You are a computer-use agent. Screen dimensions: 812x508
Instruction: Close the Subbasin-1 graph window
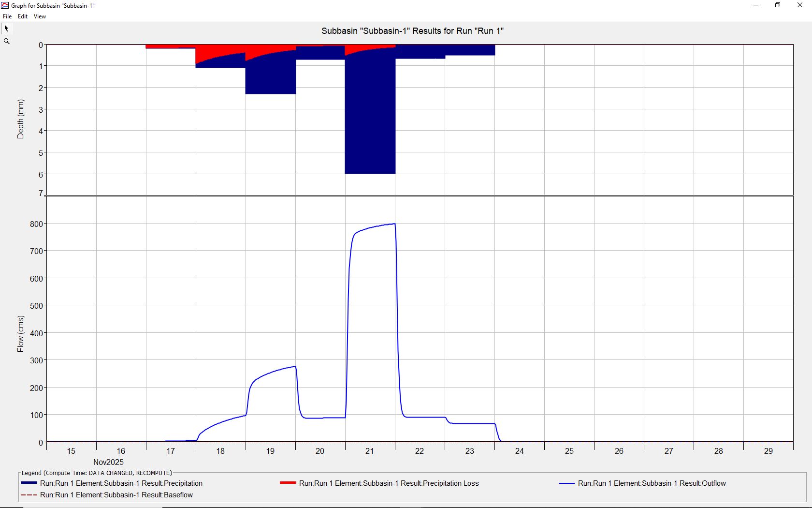799,5
